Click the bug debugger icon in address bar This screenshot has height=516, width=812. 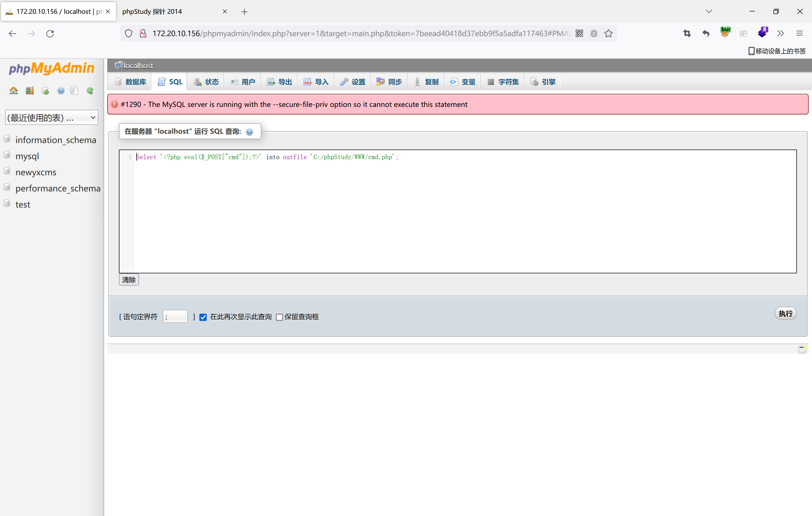coord(594,33)
